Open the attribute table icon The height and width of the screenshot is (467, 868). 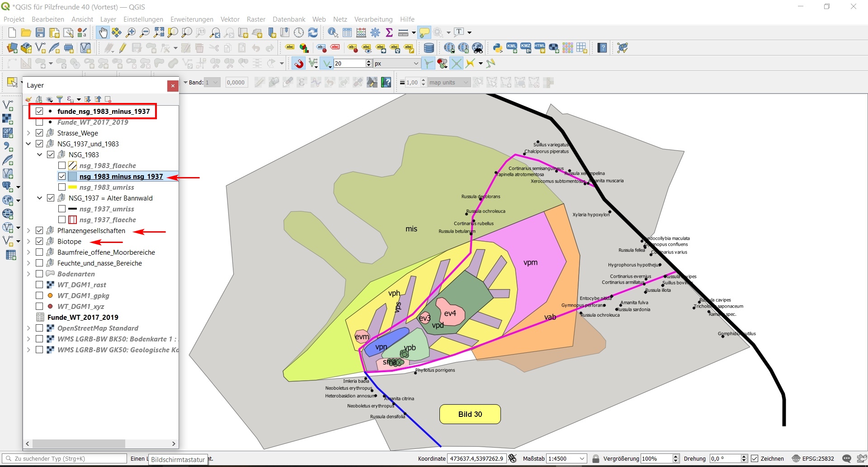click(347, 33)
